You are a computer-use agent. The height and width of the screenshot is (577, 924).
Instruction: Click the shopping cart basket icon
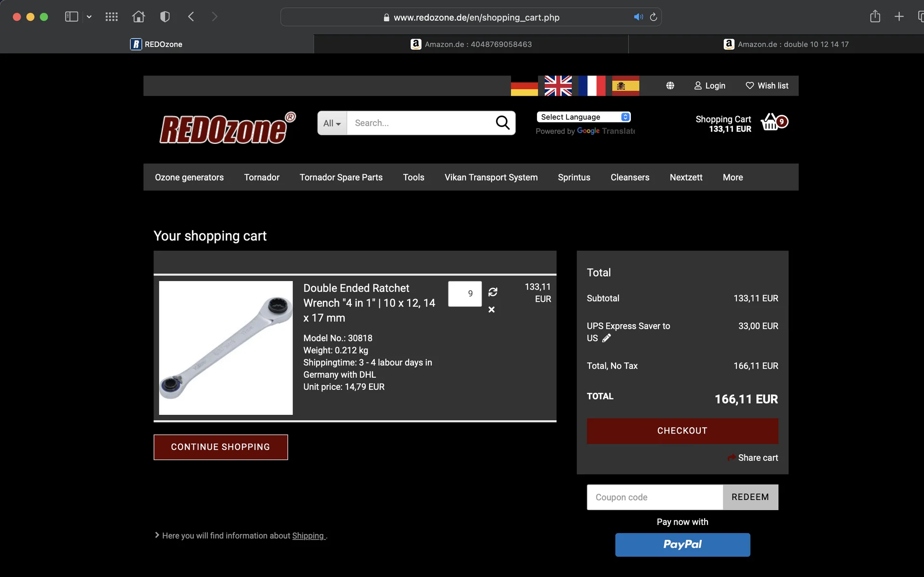pyautogui.click(x=774, y=122)
